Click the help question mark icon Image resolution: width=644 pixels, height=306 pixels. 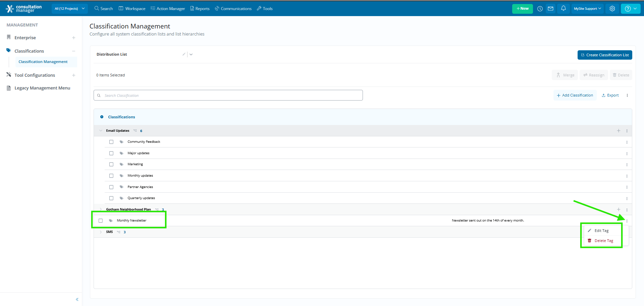(x=628, y=9)
